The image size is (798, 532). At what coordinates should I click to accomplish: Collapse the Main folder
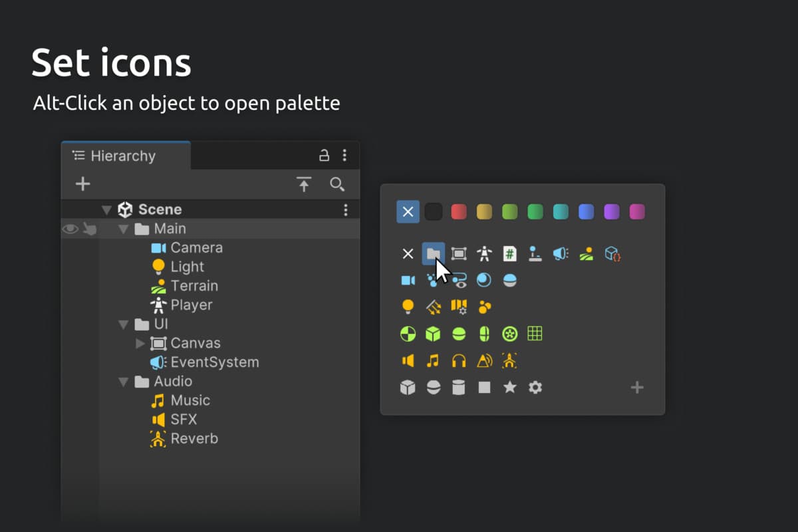pyautogui.click(x=123, y=229)
